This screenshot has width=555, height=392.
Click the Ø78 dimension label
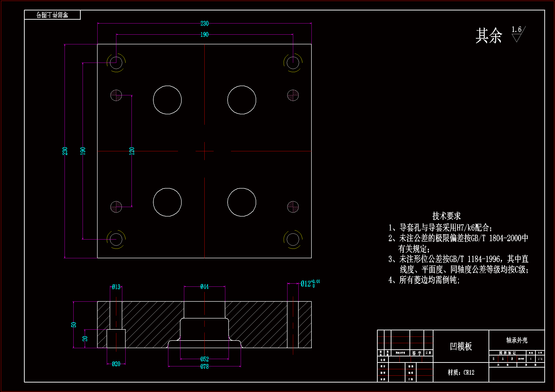(204, 366)
